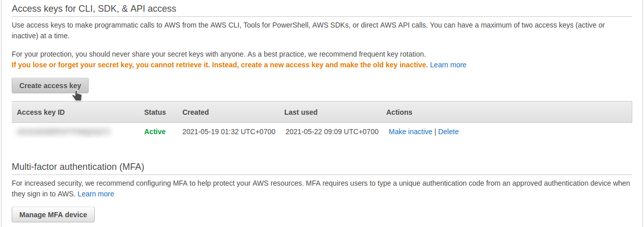
Task: Delete the listed access key
Action: [x=448, y=132]
